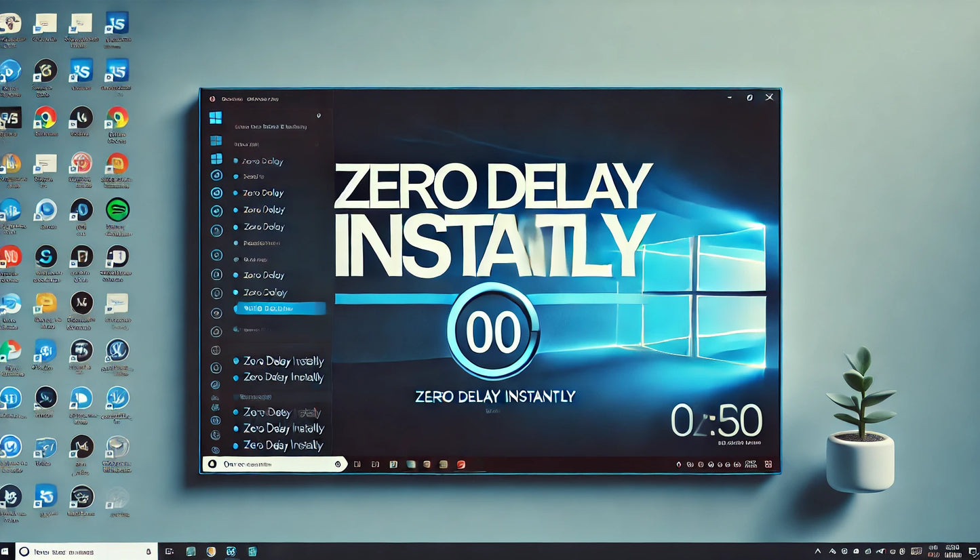980x560 pixels.
Task: Expand hidden system tray icons chevron
Action: point(818,551)
